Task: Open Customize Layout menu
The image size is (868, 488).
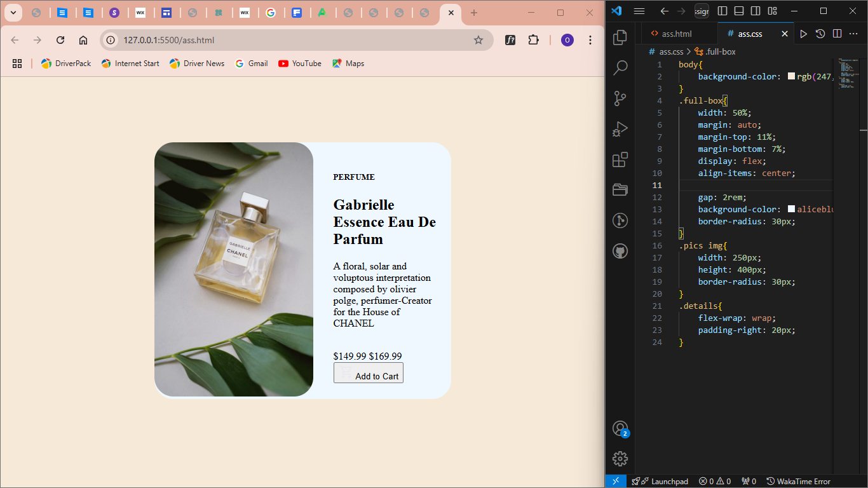Action: 772,11
